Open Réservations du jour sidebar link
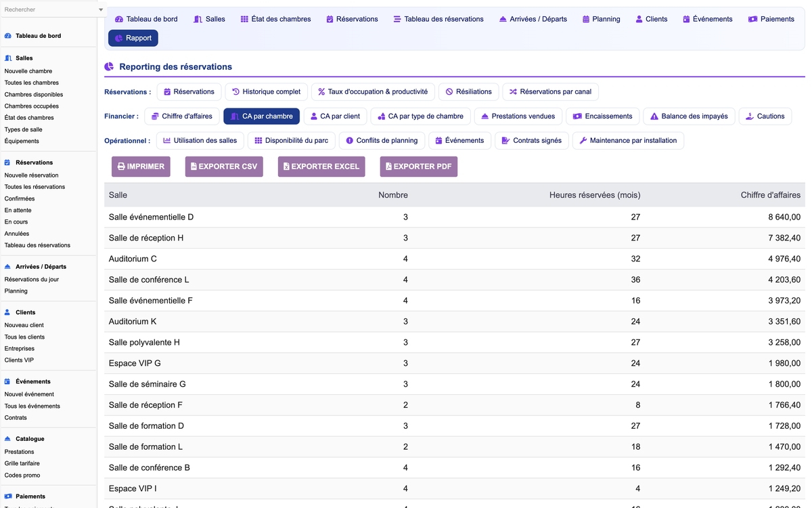 (32, 279)
